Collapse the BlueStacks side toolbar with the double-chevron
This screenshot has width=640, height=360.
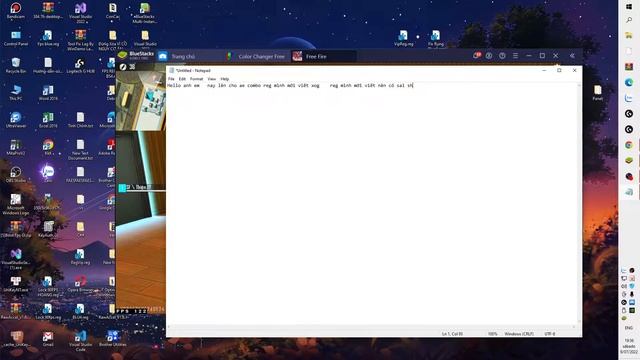(x=572, y=56)
